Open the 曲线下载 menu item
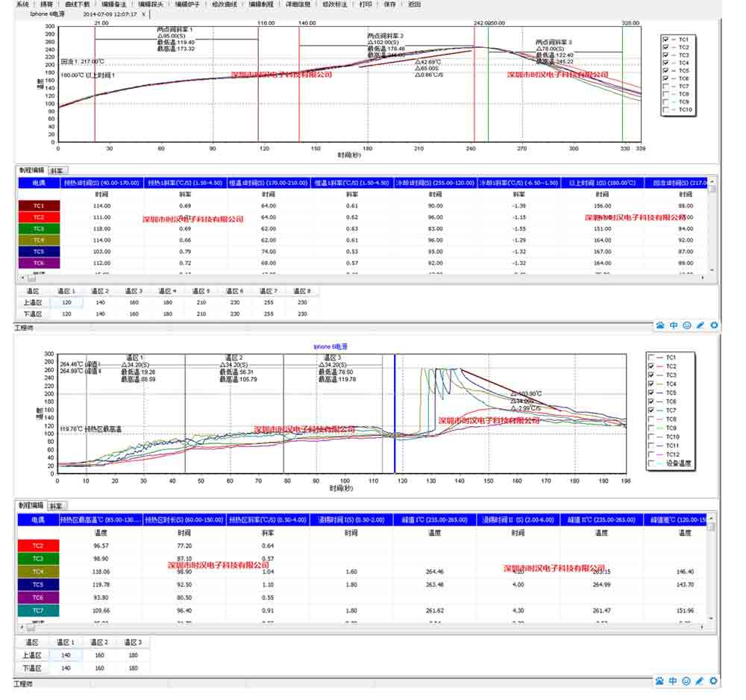The height and width of the screenshot is (700, 746). coord(78,4)
